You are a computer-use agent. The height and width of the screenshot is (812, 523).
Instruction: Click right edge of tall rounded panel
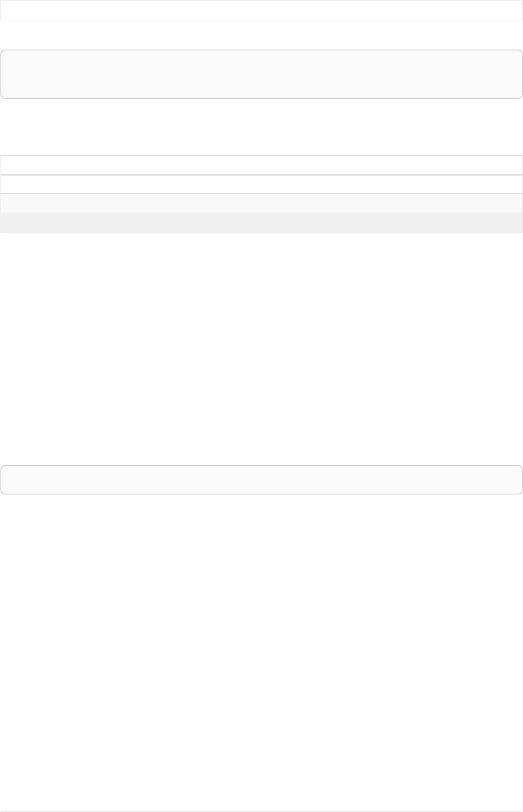click(521, 74)
